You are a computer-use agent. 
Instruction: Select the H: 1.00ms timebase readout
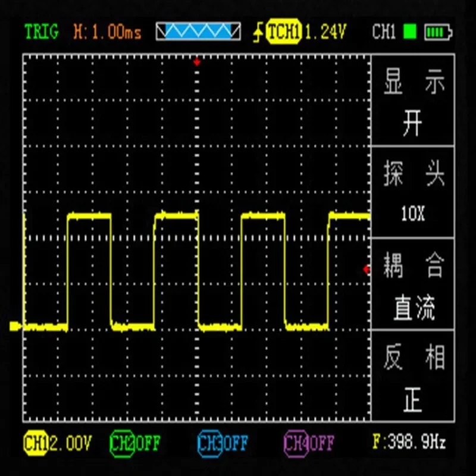pyautogui.click(x=108, y=32)
